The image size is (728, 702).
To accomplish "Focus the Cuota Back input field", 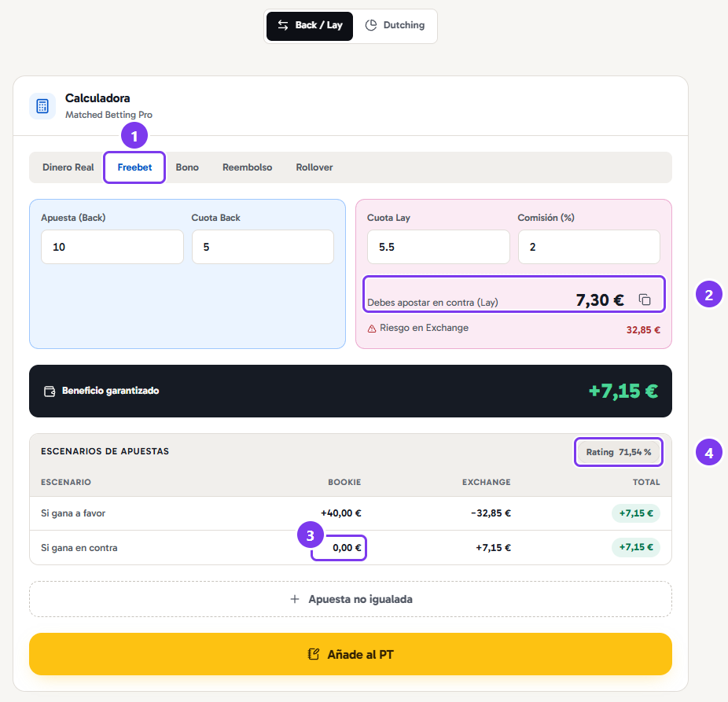I will coord(263,247).
